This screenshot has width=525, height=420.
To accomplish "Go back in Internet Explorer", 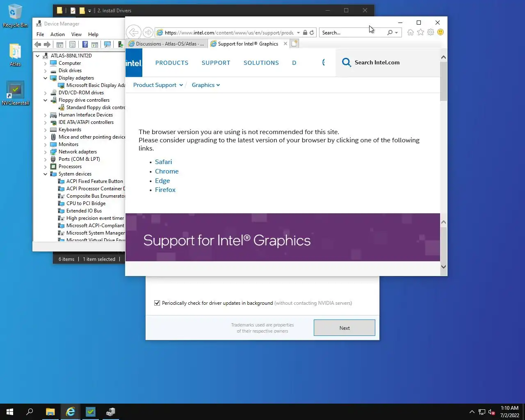I will tap(134, 32).
